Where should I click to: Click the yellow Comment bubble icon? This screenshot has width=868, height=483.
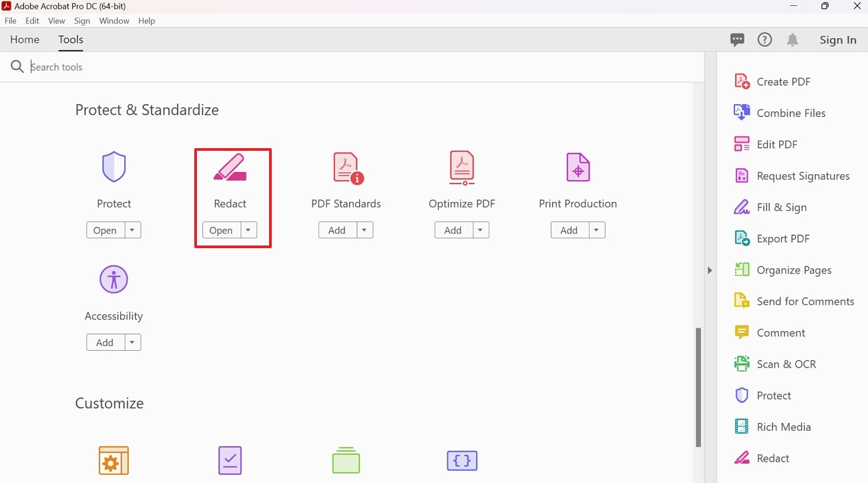click(742, 332)
